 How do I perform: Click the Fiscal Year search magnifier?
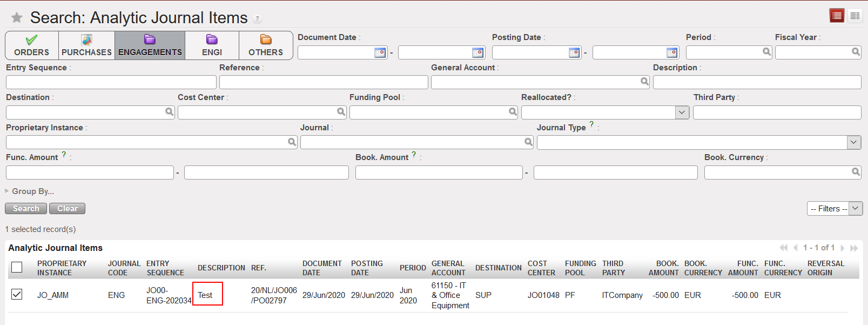tap(856, 52)
